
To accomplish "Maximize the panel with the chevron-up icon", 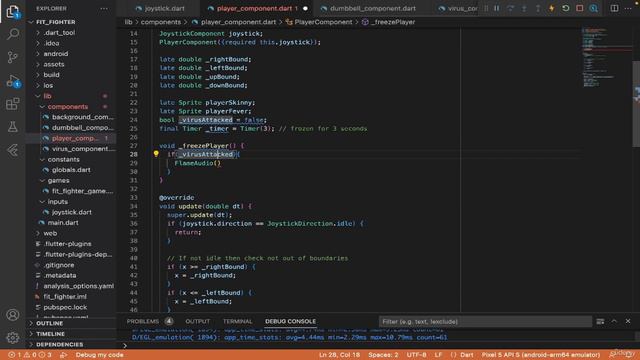I will point(614,321).
